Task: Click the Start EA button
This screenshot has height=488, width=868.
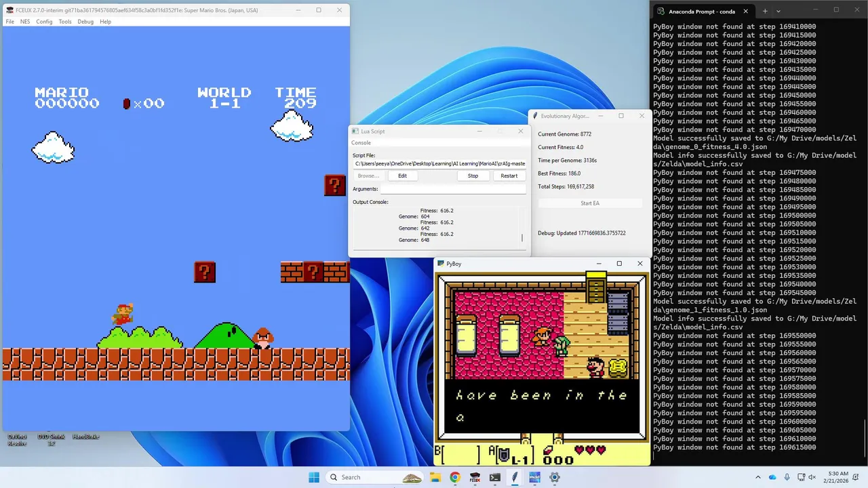Action: click(x=590, y=203)
